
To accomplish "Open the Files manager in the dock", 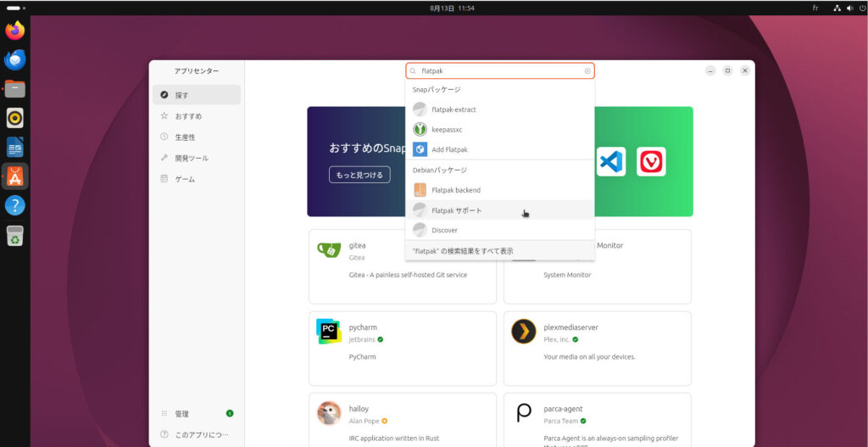I will click(15, 88).
